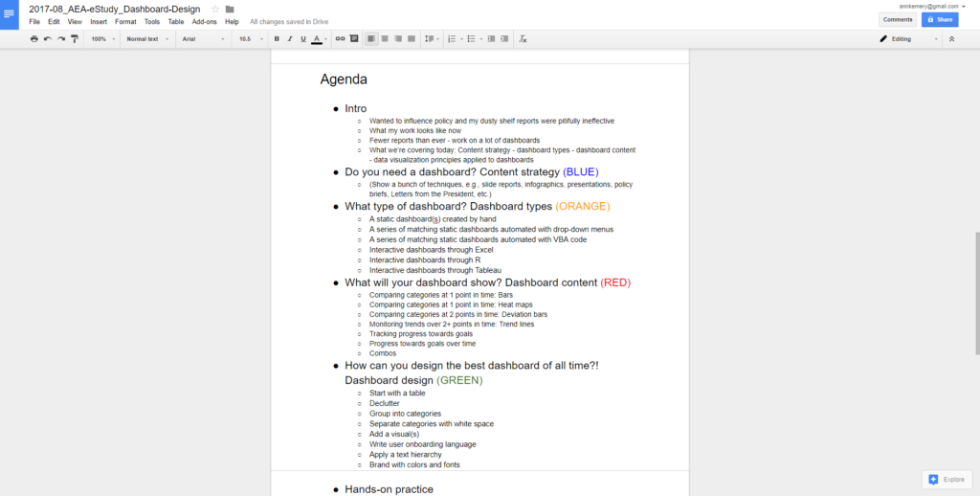Star this document

(x=215, y=9)
